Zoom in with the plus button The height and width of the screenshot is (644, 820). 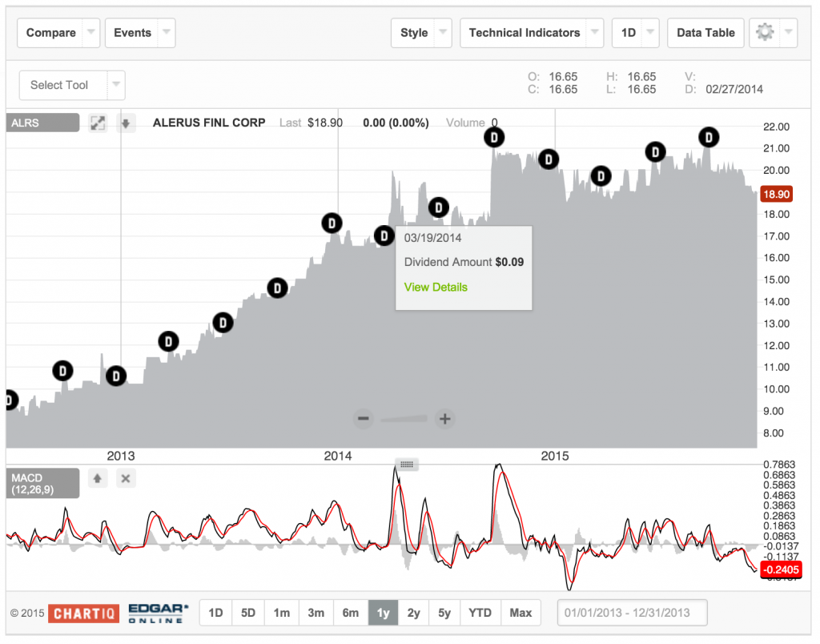tap(445, 419)
